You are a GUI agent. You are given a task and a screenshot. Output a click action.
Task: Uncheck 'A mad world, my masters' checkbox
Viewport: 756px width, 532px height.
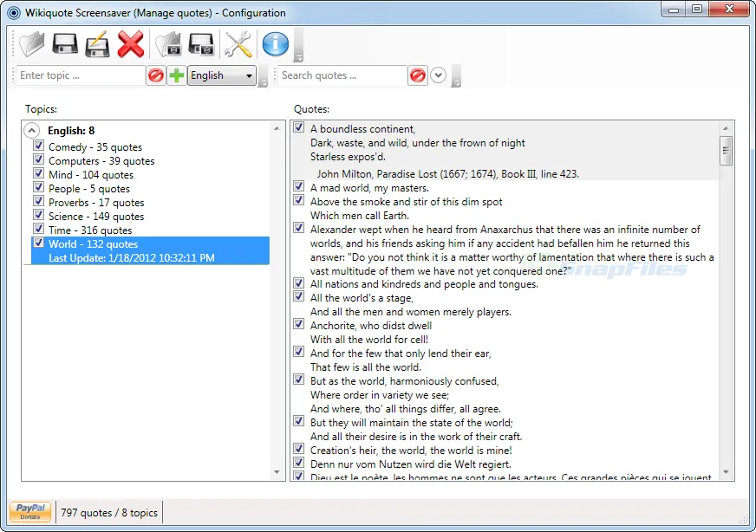point(299,186)
